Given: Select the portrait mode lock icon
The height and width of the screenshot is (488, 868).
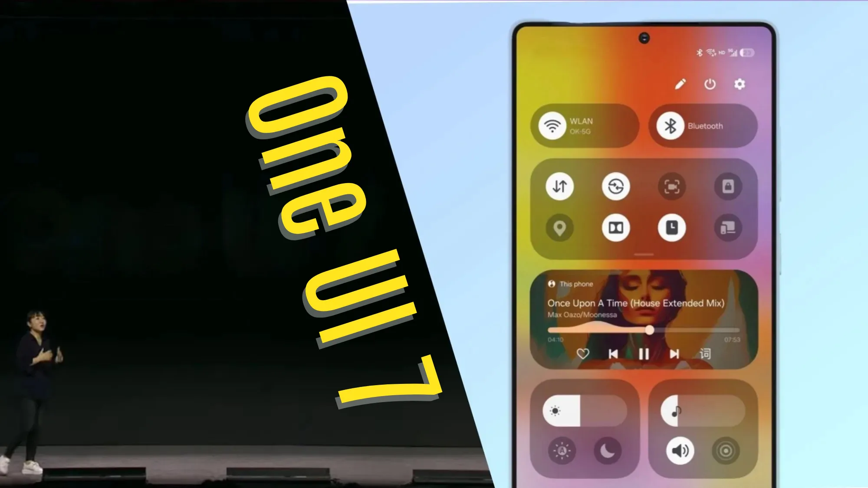Looking at the screenshot, I should pyautogui.click(x=727, y=186).
